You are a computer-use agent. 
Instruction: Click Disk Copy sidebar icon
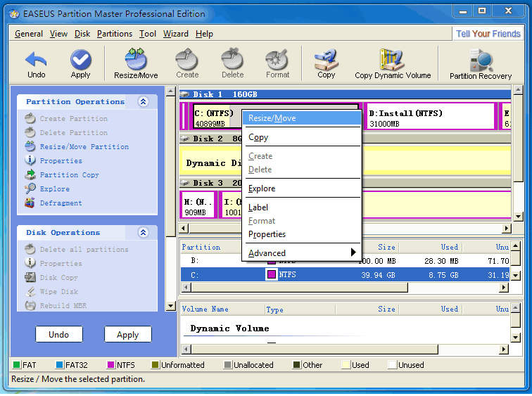point(30,277)
